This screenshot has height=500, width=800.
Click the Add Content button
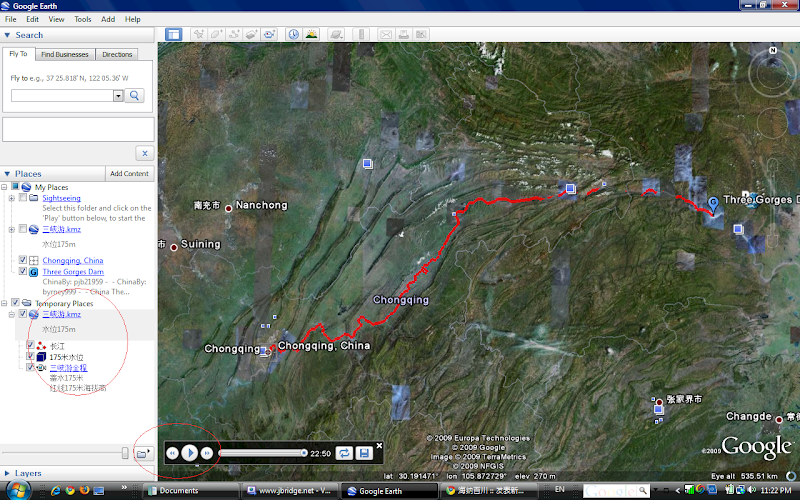pyautogui.click(x=130, y=173)
